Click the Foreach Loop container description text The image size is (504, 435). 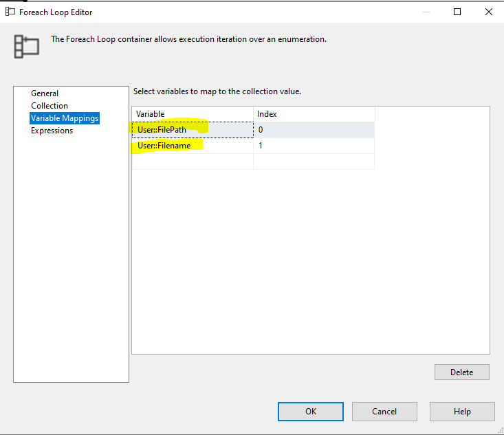(188, 39)
